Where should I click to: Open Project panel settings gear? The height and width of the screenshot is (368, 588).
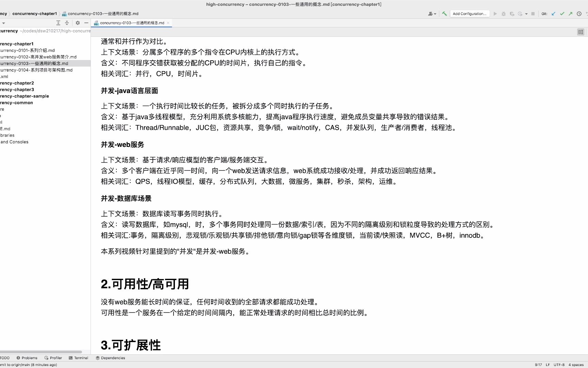78,23
